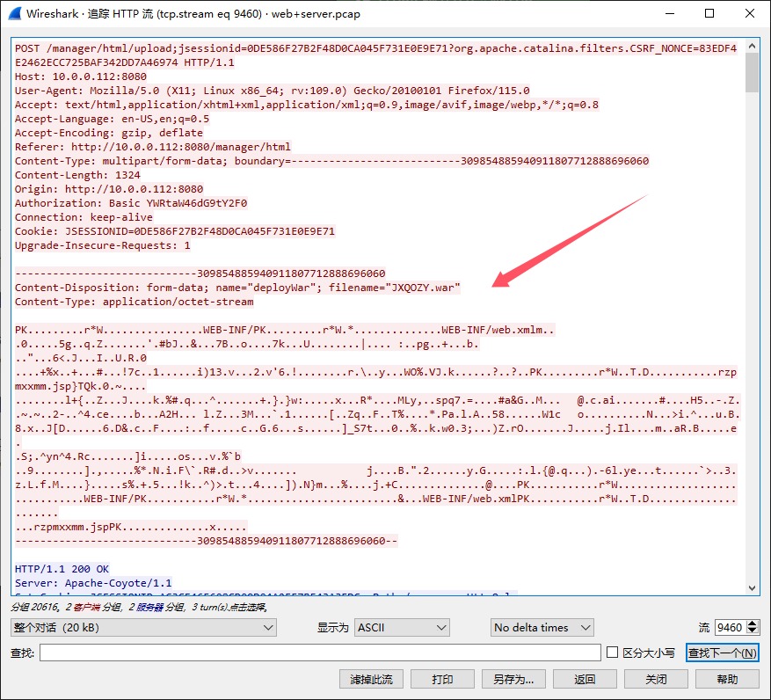The height and width of the screenshot is (700, 771).
Task: Click the scrollbar down arrow
Action: coord(752,587)
